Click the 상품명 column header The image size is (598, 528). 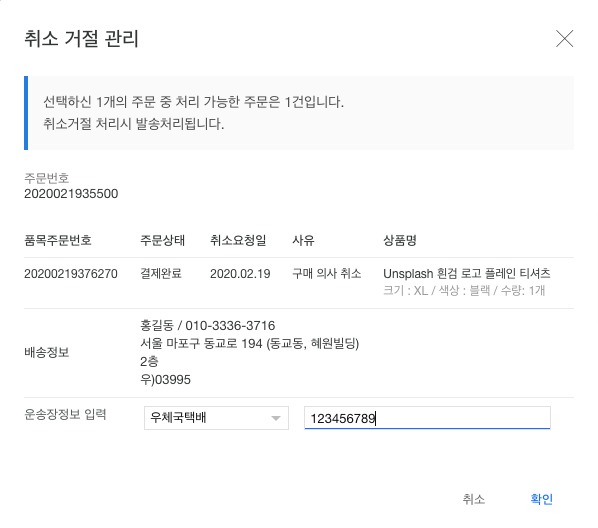400,240
